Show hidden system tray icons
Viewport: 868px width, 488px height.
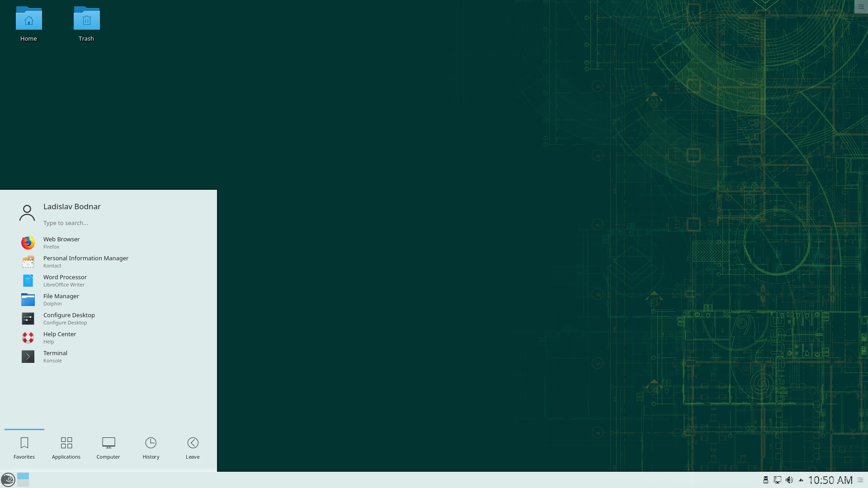click(801, 480)
